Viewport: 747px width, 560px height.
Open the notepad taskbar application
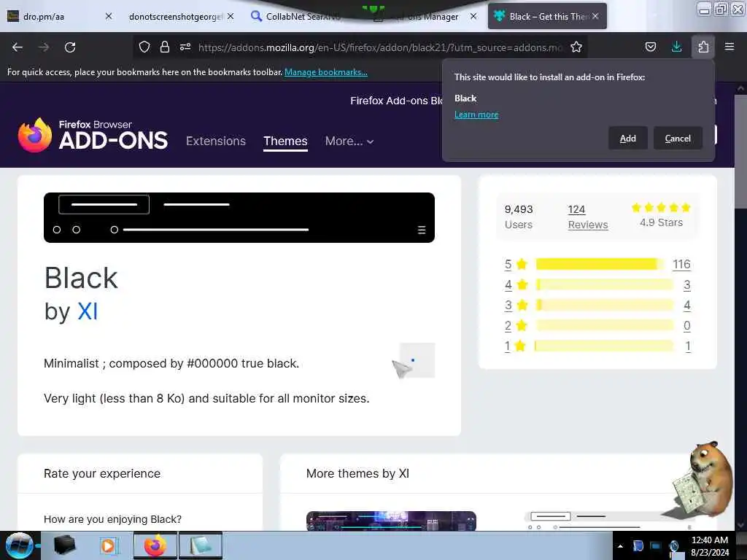[x=201, y=545]
